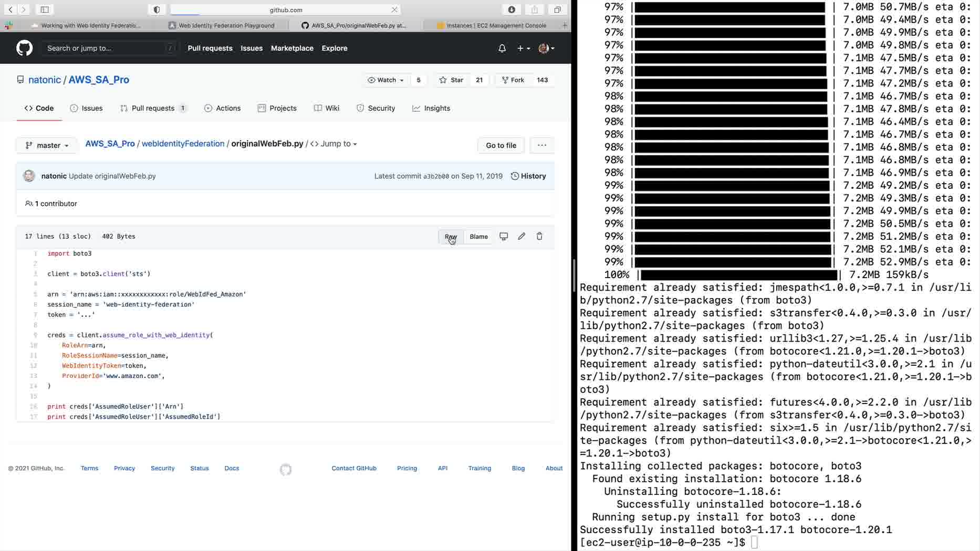Open the pinned Slack tab
Image resolution: width=980 pixels, height=551 pixels.
point(8,25)
